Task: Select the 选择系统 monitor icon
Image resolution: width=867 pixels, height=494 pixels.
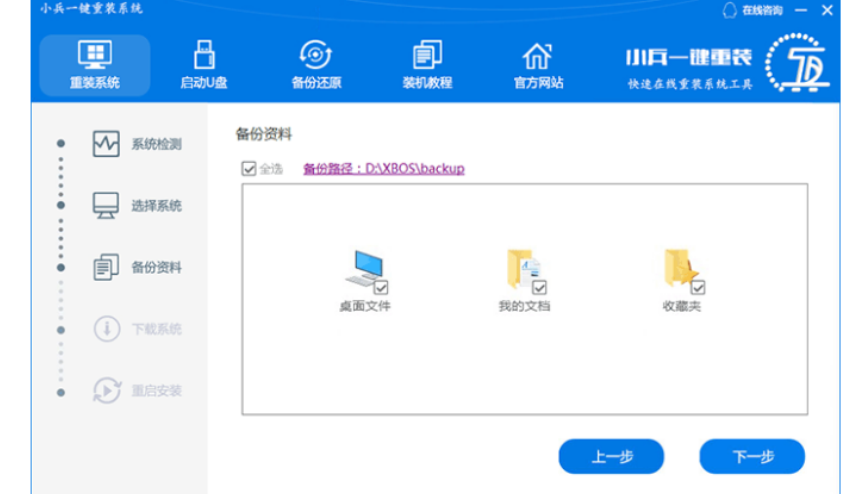Action: [x=106, y=206]
